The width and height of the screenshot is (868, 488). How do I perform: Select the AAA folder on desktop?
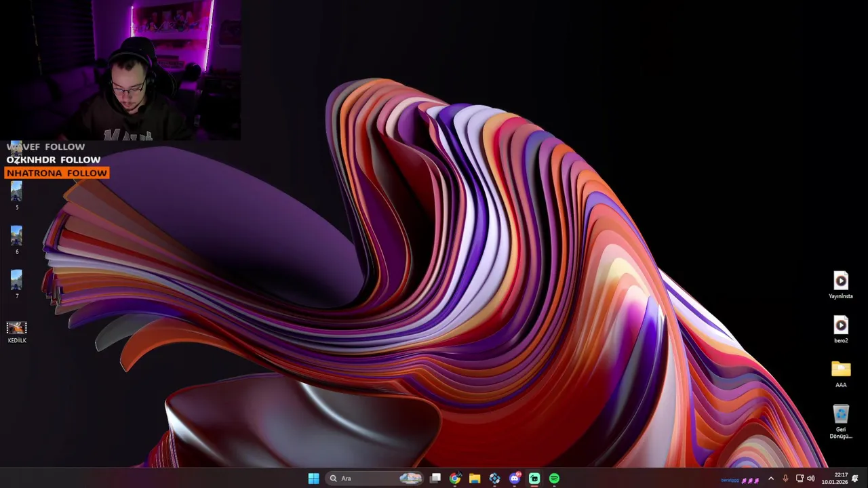click(841, 374)
